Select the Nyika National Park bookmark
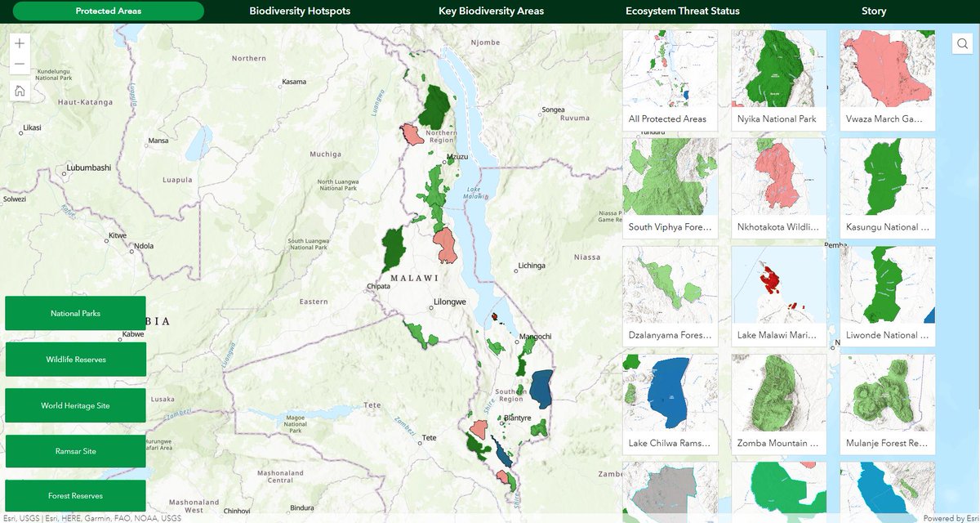 coord(779,81)
